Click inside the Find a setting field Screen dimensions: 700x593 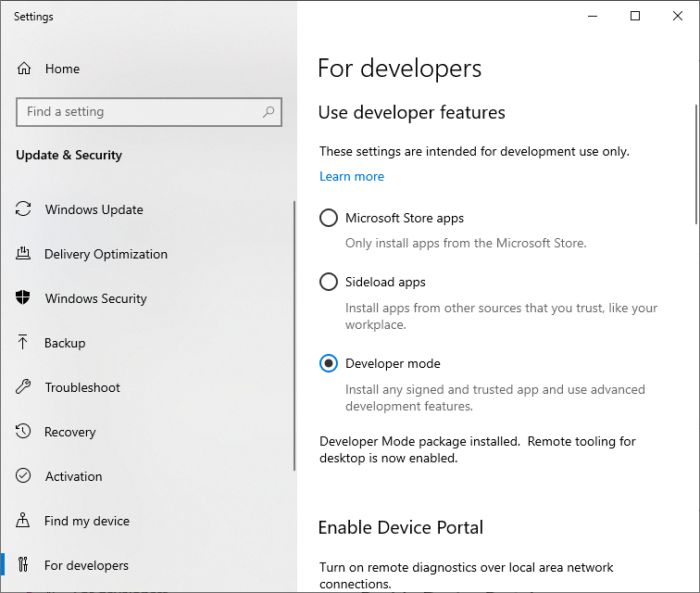click(139, 112)
